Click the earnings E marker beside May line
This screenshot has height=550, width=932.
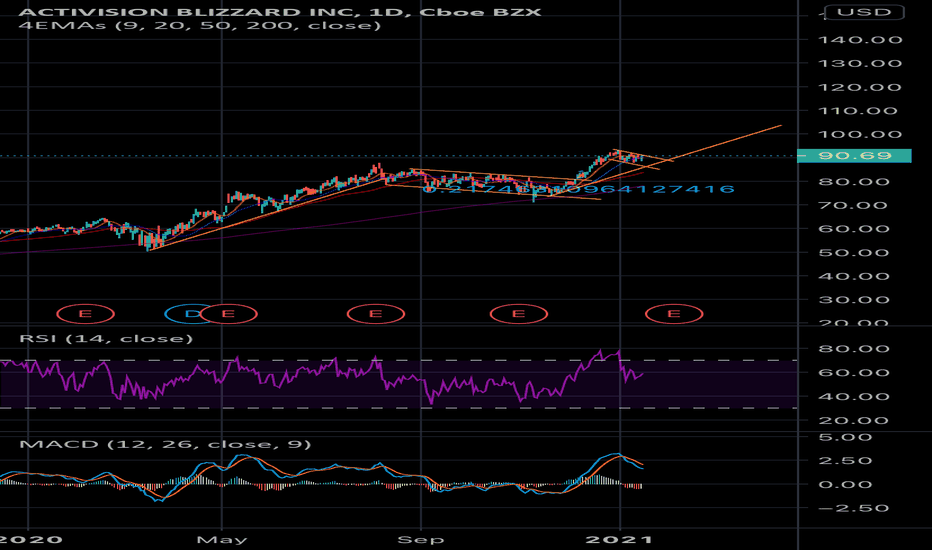coord(228,313)
